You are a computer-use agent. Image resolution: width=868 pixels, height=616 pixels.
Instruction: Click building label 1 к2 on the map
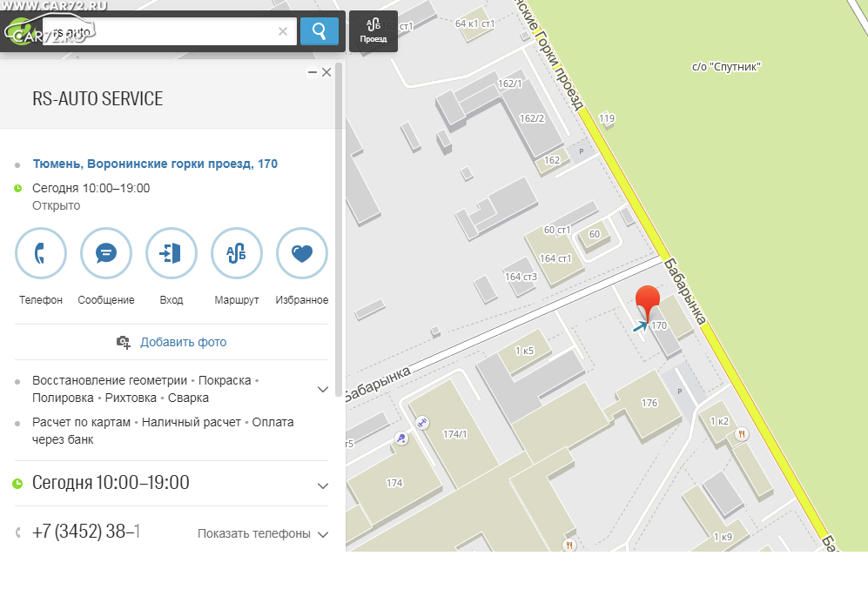(720, 421)
